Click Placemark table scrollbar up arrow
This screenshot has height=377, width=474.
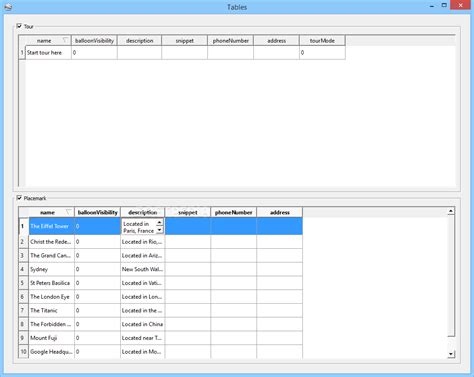pyautogui.click(x=451, y=211)
